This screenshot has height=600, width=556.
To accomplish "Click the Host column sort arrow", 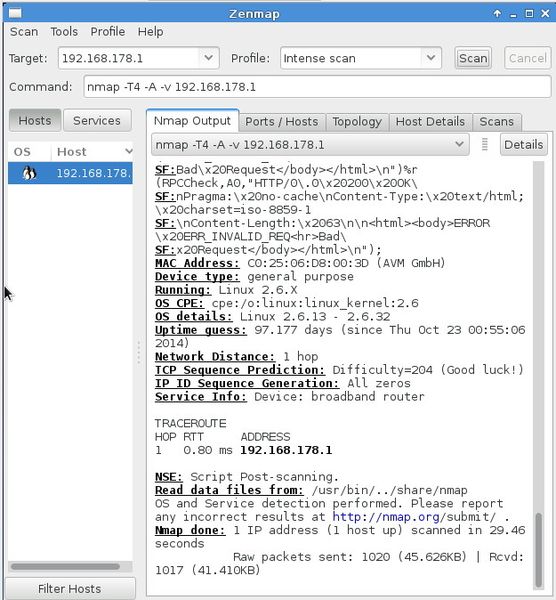I will pyautogui.click(x=129, y=152).
